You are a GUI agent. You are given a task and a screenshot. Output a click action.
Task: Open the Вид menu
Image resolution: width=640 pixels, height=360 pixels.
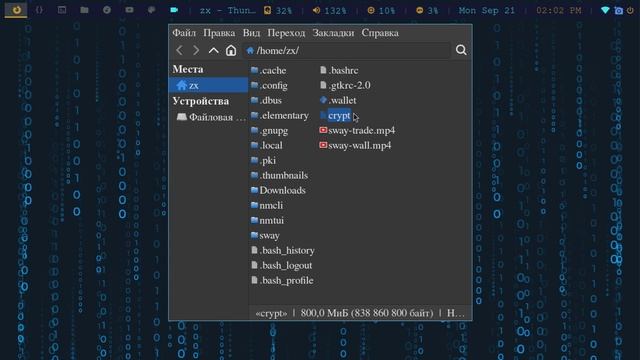[x=251, y=33]
